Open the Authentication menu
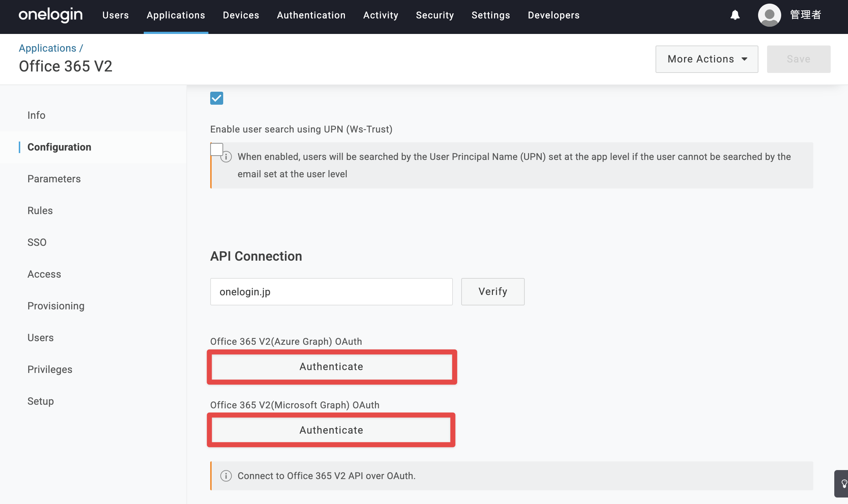Image resolution: width=848 pixels, height=504 pixels. [x=311, y=15]
